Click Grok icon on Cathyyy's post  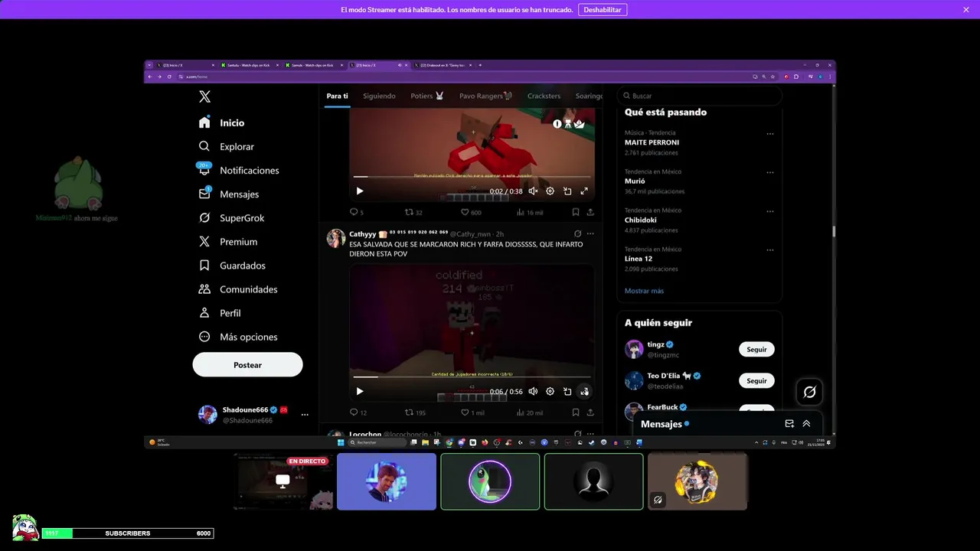(577, 233)
